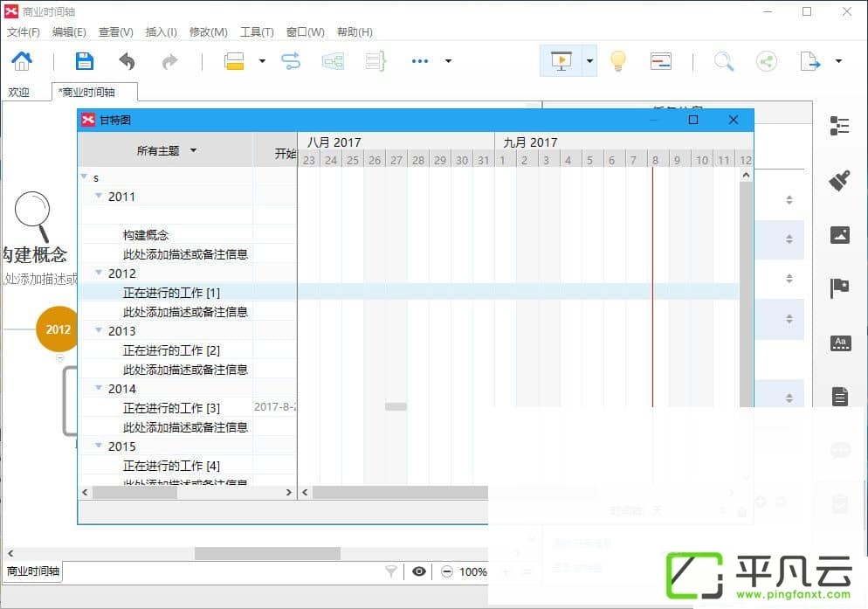Image resolution: width=868 pixels, height=609 pixels.
Task: Open the format brush panel in the sidebar
Action: 839,180
